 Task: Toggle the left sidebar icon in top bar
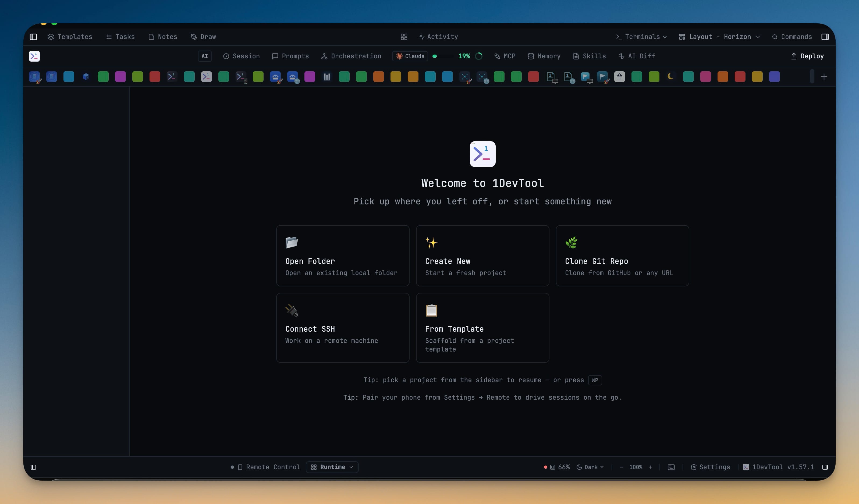[x=33, y=37]
